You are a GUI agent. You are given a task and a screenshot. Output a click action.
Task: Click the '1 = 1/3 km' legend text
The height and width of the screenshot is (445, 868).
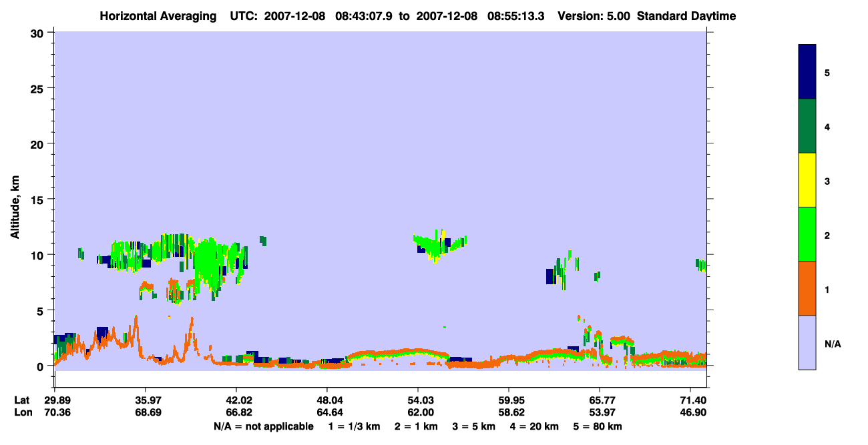coord(355,426)
